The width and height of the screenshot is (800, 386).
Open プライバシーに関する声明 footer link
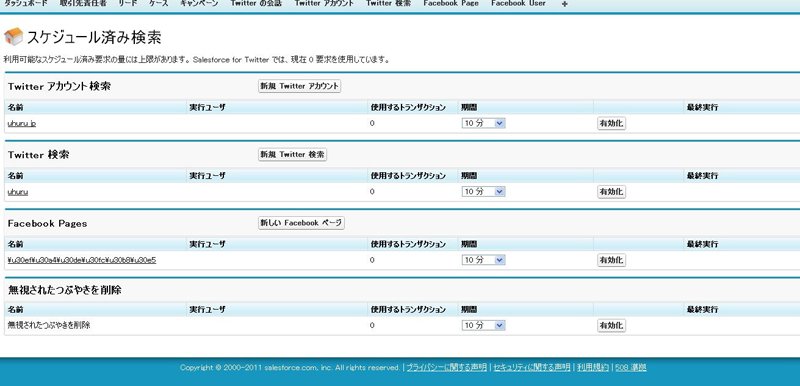[x=446, y=367]
